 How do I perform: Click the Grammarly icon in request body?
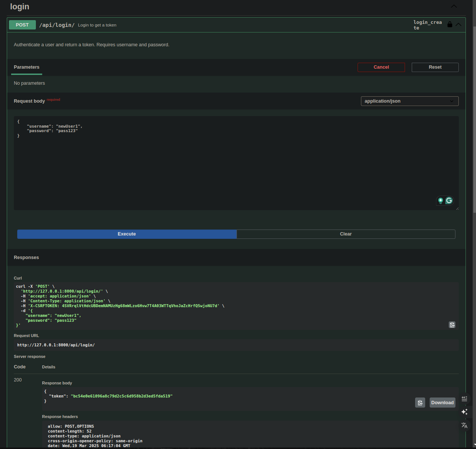tap(449, 200)
